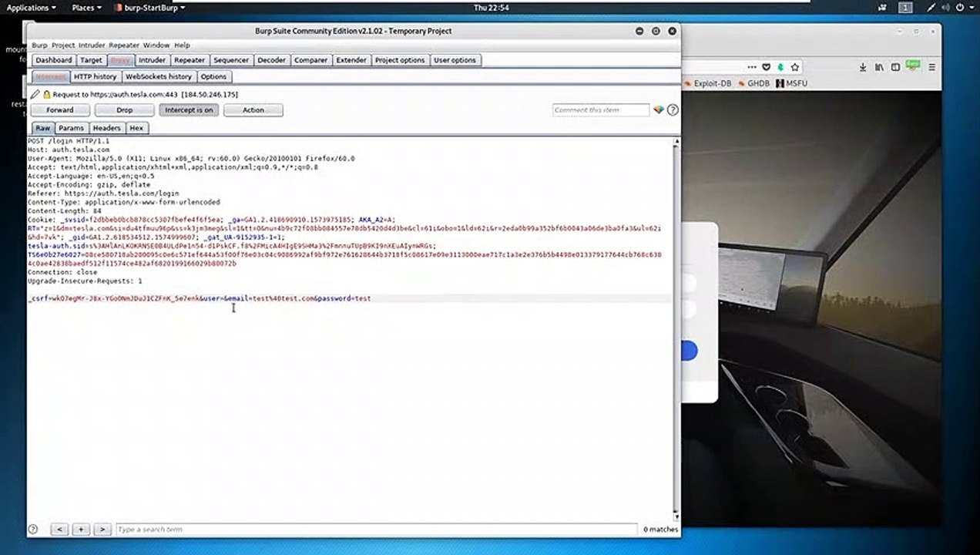Open the Help menu

182,45
